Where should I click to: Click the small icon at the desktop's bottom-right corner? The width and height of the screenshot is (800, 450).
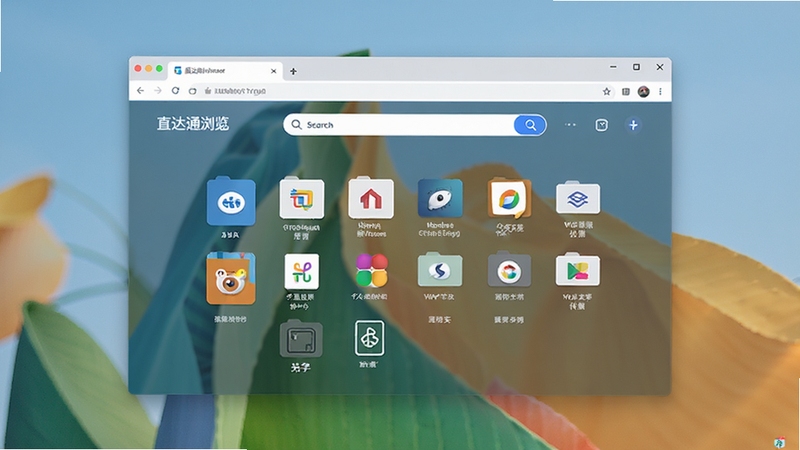tap(779, 442)
